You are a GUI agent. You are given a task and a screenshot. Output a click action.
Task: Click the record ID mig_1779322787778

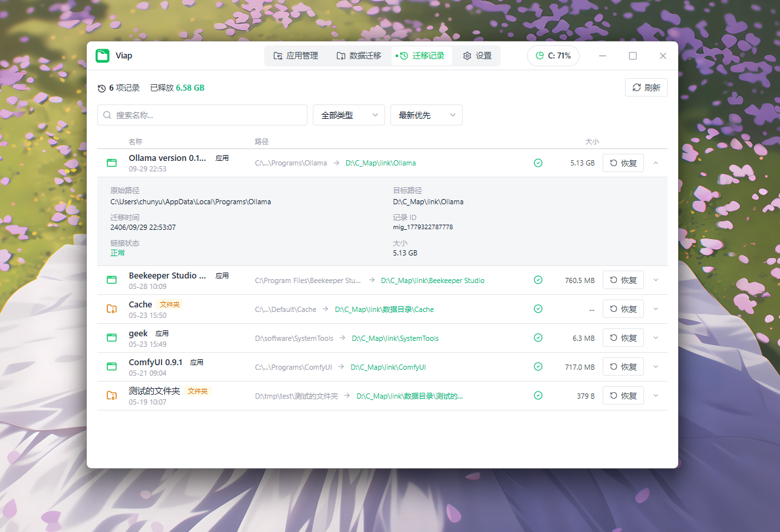click(423, 227)
